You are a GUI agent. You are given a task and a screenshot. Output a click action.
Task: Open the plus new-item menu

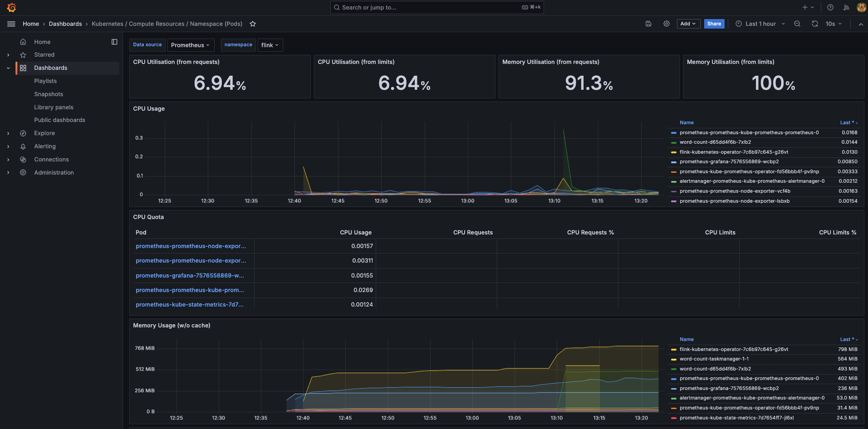click(x=808, y=8)
